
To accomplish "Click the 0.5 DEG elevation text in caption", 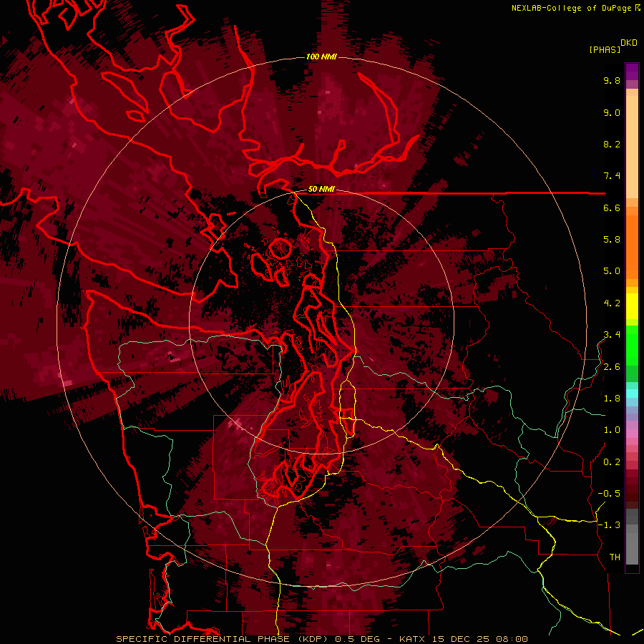I will click(357, 639).
